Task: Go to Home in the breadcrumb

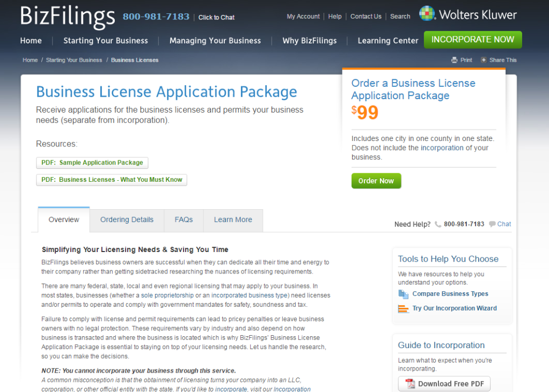Action: (30, 60)
